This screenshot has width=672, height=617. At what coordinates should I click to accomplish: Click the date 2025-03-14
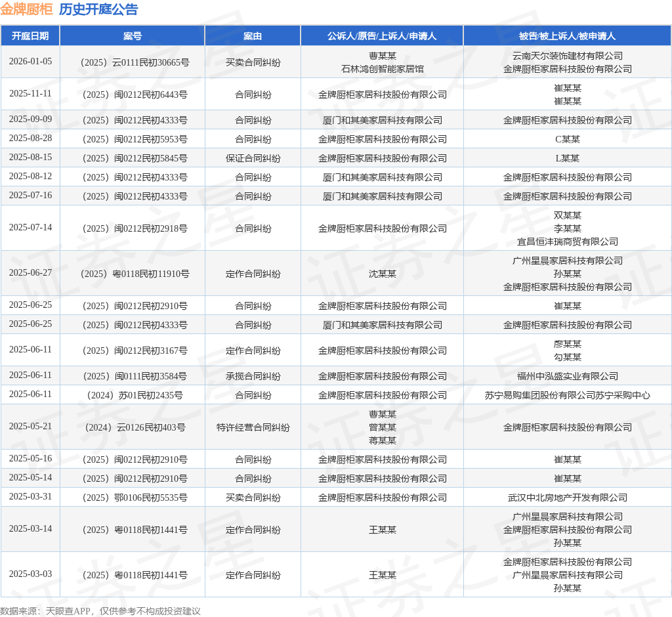coord(30,528)
